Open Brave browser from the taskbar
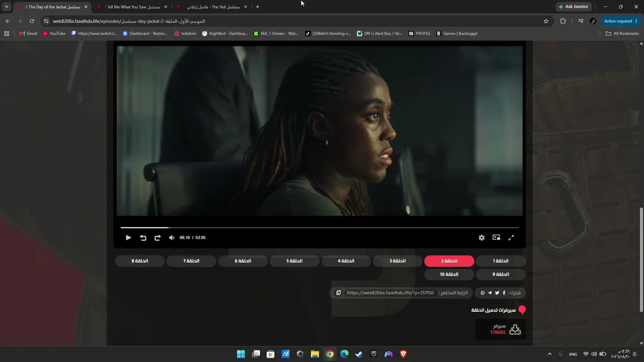 [403, 354]
